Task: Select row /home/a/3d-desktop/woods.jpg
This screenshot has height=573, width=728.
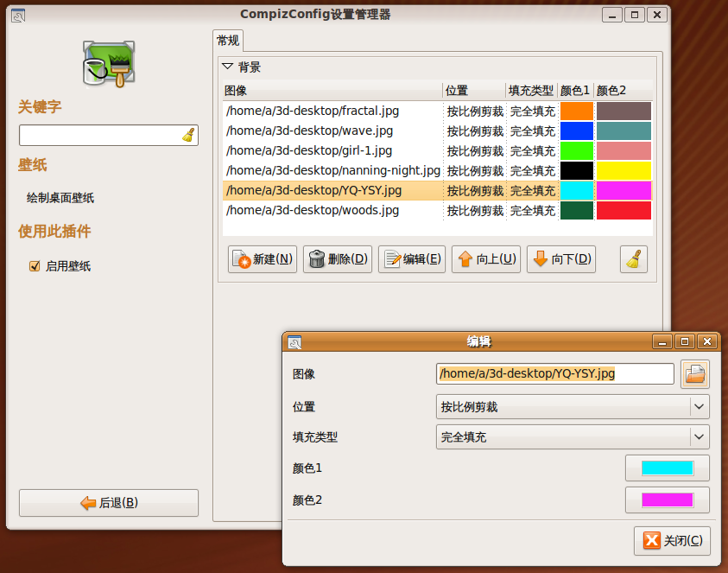Action: point(437,211)
